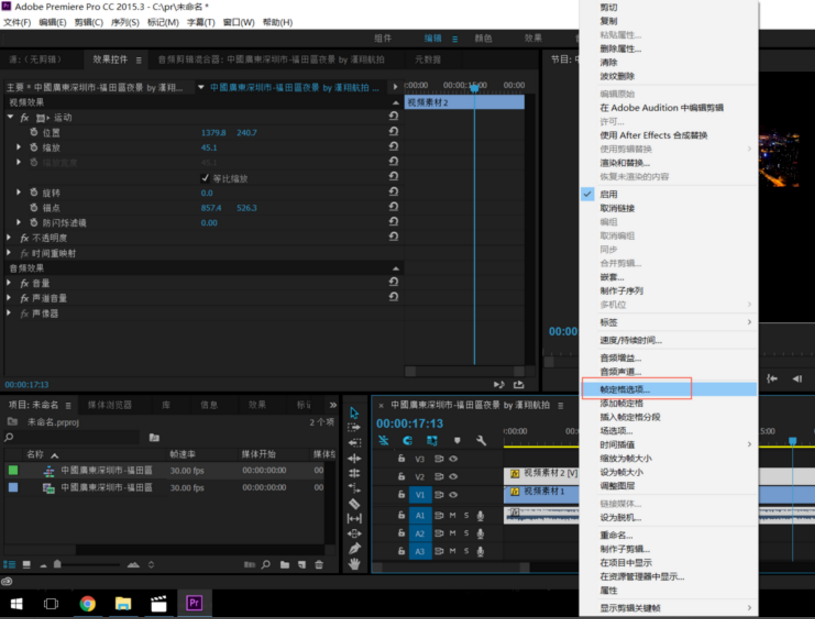Hide track V1 using its eye toggle
This screenshot has width=815, height=619.
(x=453, y=495)
